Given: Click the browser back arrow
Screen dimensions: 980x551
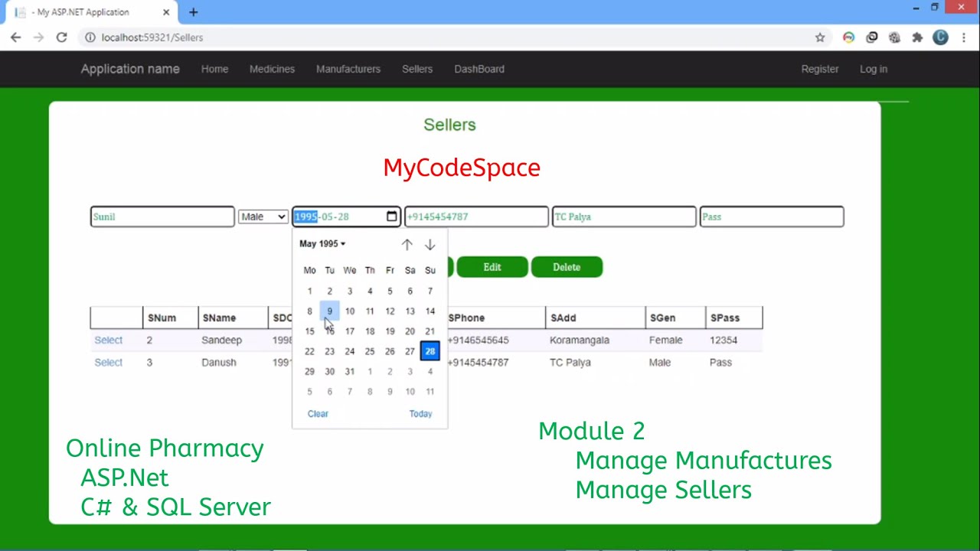Looking at the screenshot, I should [x=16, y=37].
